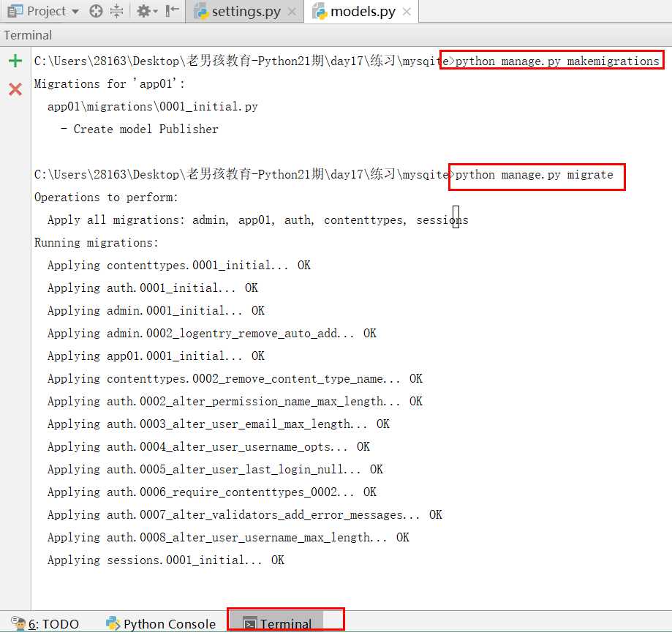The width and height of the screenshot is (672, 638).
Task: Click the 'app01\migrations\0001_initial.py' line
Action: tap(153, 106)
